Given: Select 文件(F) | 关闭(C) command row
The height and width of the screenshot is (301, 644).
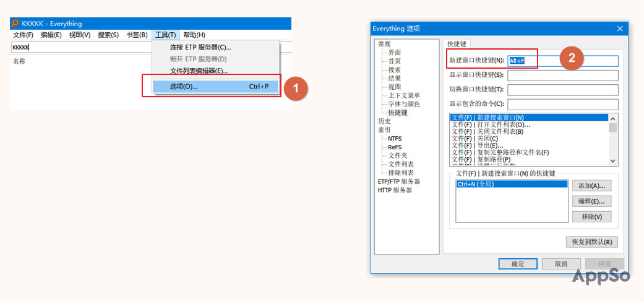Looking at the screenshot, I should coord(529,139).
